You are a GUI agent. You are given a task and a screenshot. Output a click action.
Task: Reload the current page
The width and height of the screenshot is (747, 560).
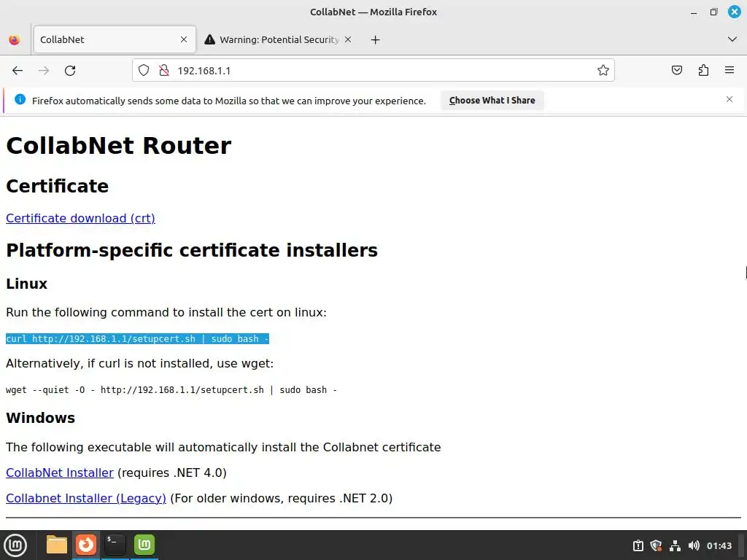pyautogui.click(x=70, y=71)
